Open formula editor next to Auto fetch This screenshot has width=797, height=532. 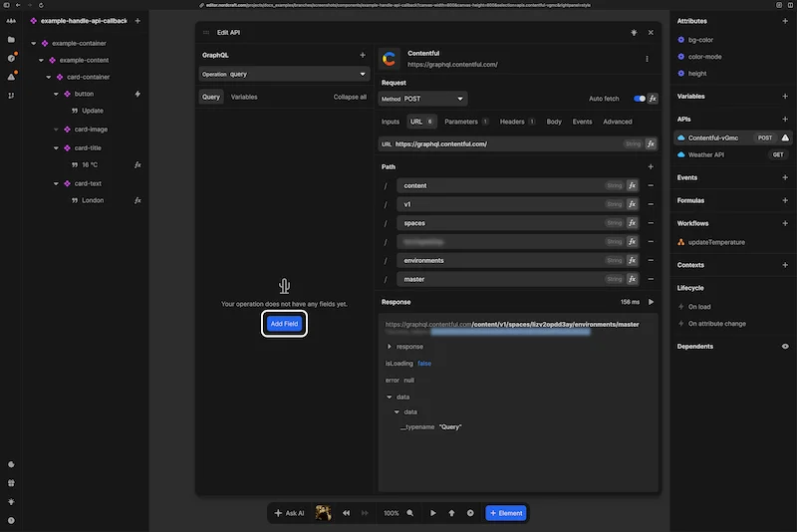(653, 99)
